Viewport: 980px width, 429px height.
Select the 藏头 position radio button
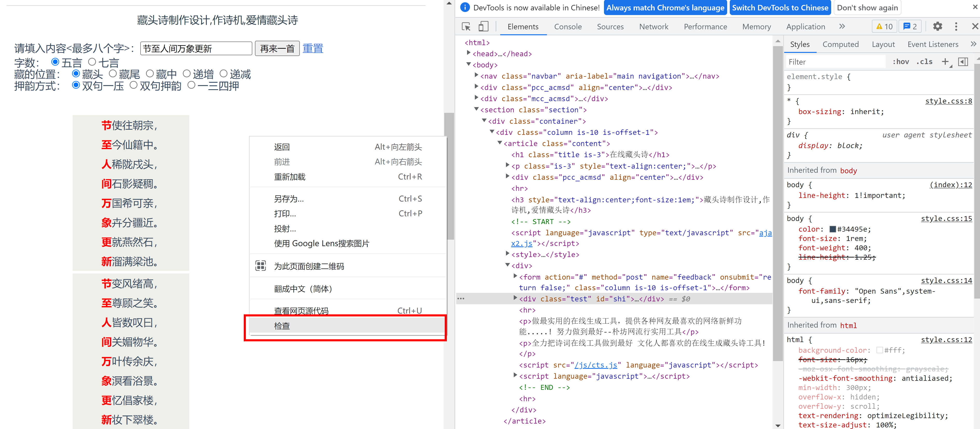pyautogui.click(x=76, y=73)
